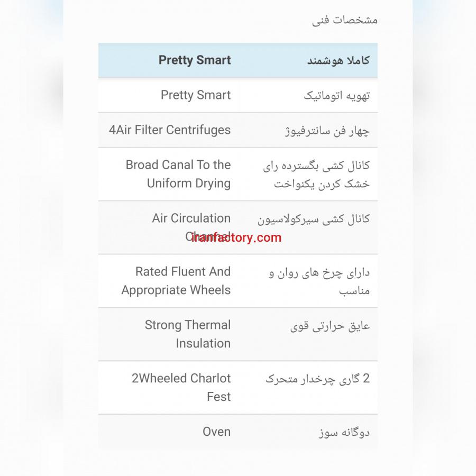Click the Oven table cell
Image resolution: width=476 pixels, height=476 pixels.
(217, 432)
